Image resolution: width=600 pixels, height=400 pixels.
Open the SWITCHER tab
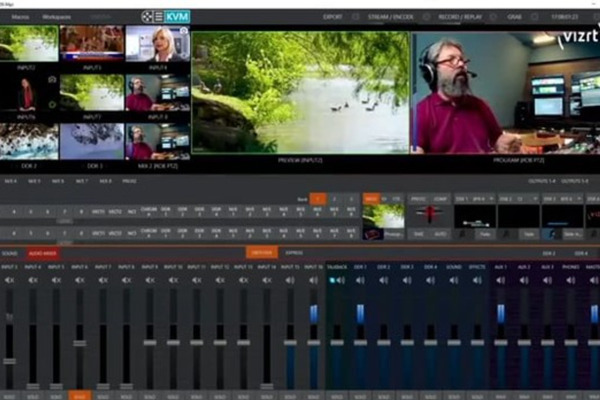coord(262,254)
